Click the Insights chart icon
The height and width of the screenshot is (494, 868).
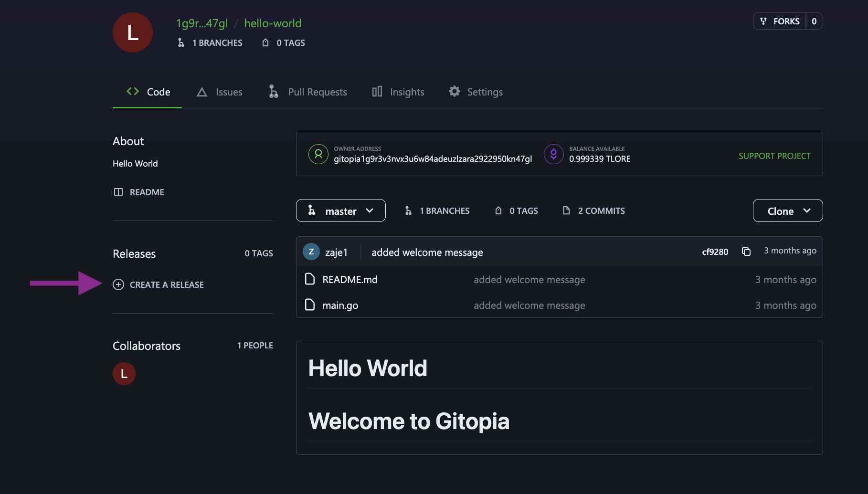[x=377, y=91]
